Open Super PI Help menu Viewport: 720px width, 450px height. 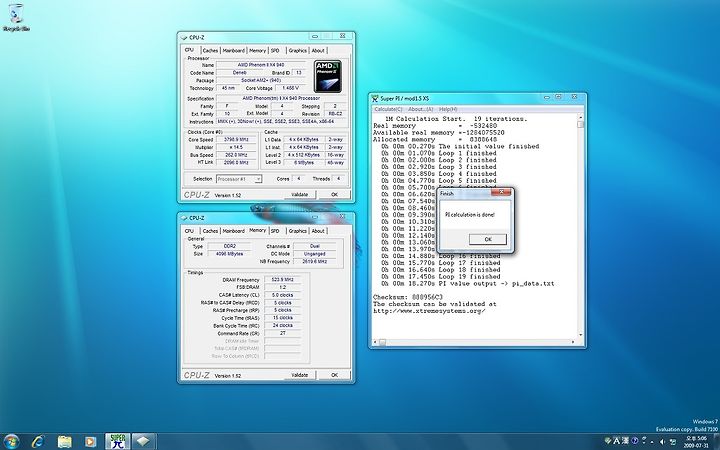coord(448,109)
